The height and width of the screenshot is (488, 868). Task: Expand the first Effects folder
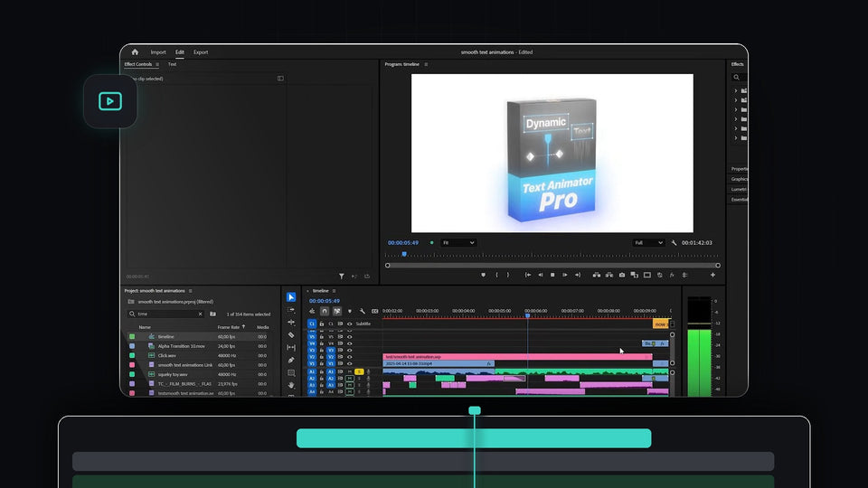[736, 90]
